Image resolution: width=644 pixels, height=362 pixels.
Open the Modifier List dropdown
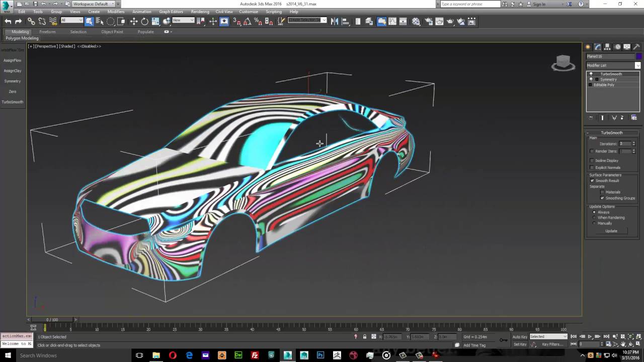pyautogui.click(x=637, y=65)
